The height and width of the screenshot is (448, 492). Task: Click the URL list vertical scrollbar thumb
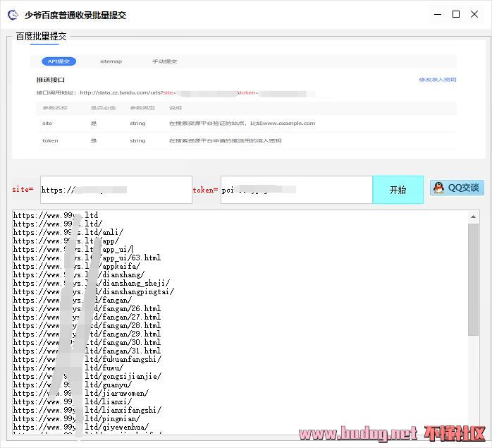click(473, 279)
